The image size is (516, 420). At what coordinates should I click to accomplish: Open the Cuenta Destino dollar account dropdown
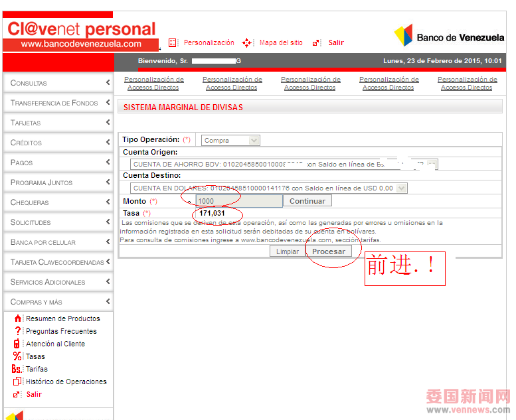(268, 188)
